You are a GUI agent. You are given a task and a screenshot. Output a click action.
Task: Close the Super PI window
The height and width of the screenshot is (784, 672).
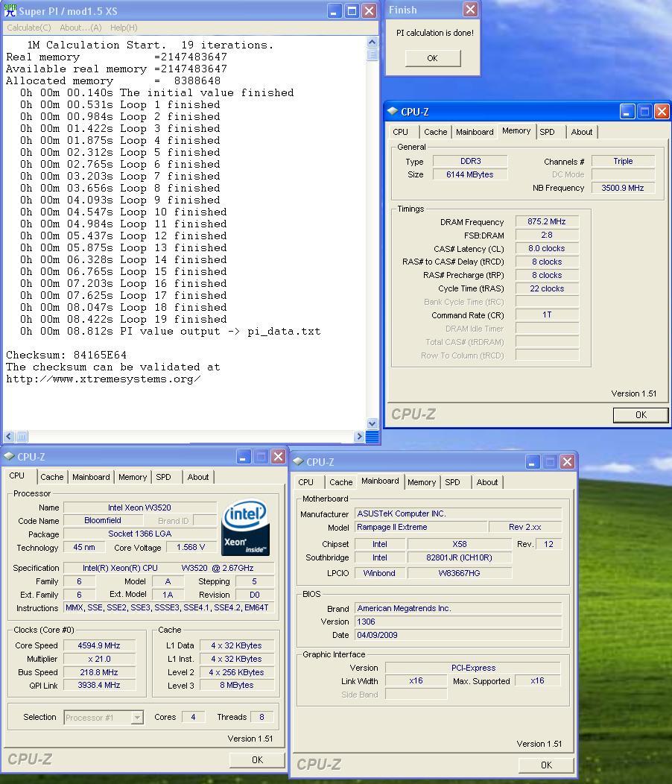click(x=369, y=10)
